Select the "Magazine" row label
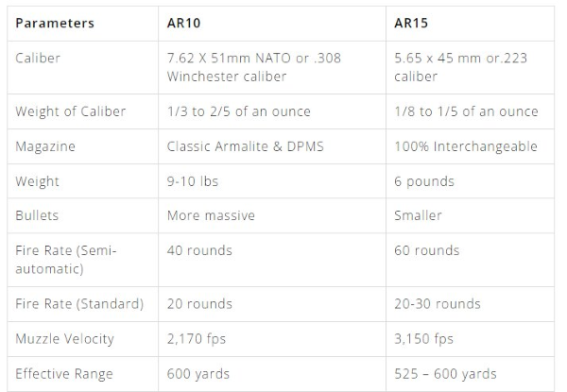Screen dimensions: 567x392 coord(44,146)
